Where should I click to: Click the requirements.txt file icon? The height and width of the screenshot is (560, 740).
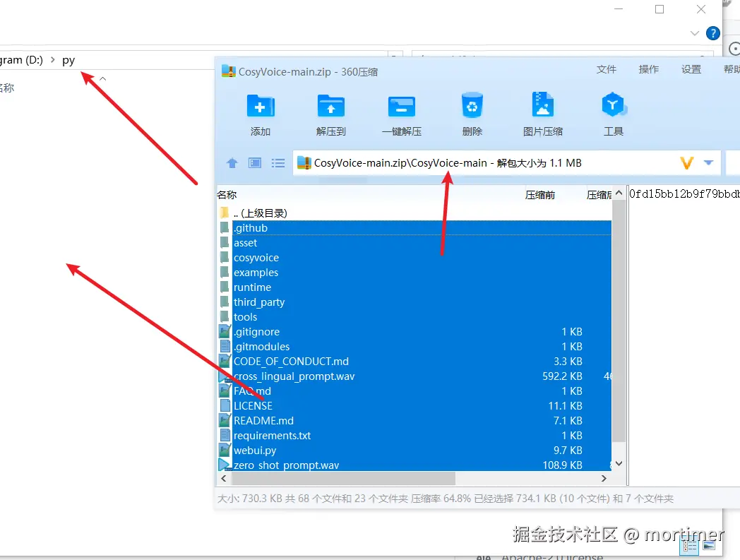[x=225, y=435]
